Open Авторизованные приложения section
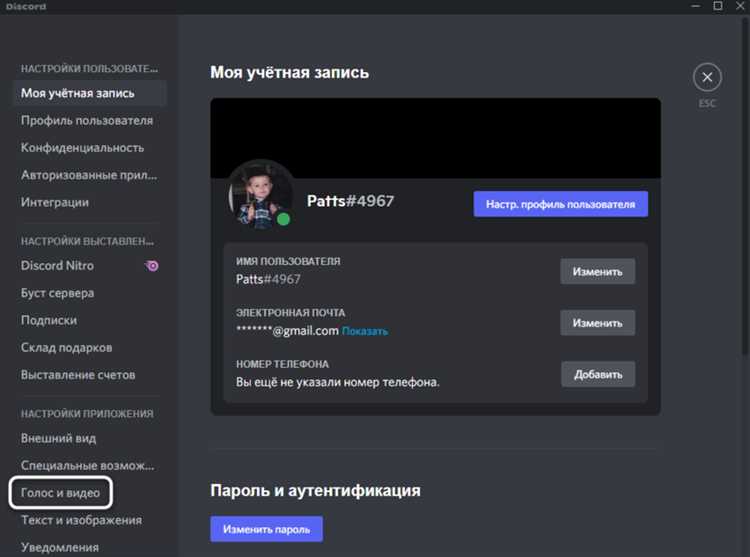The width and height of the screenshot is (750, 557). (x=90, y=175)
